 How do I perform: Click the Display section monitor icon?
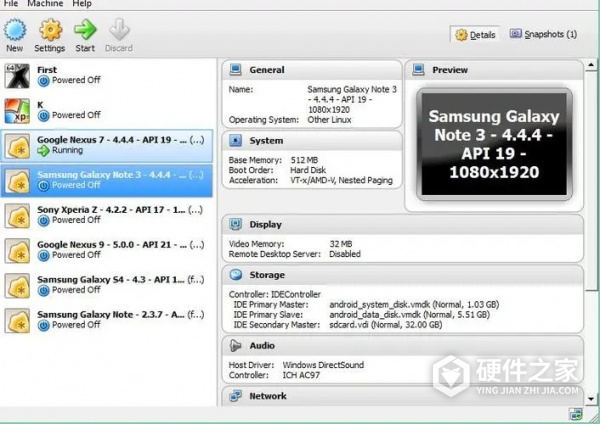coord(236,225)
